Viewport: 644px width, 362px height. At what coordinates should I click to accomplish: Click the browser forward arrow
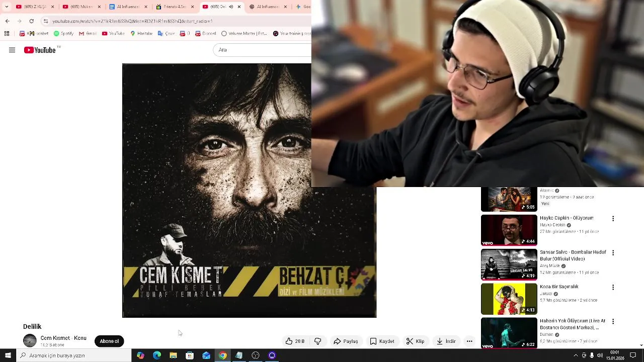tap(19, 21)
